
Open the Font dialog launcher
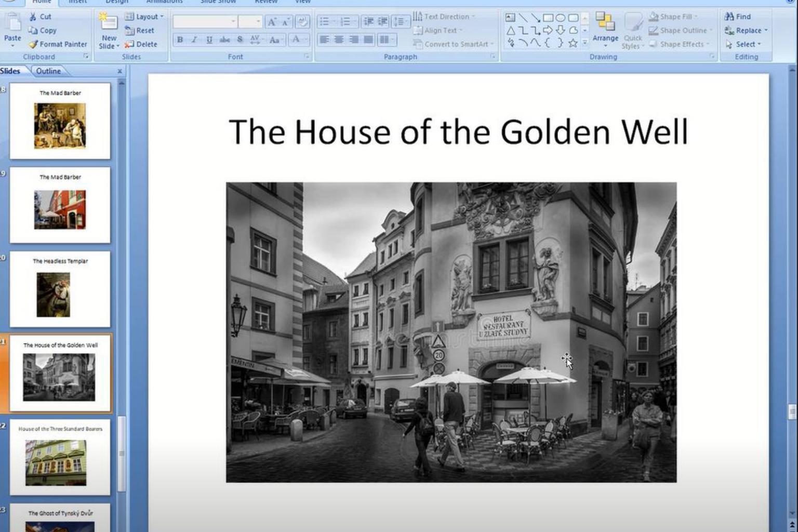click(307, 56)
